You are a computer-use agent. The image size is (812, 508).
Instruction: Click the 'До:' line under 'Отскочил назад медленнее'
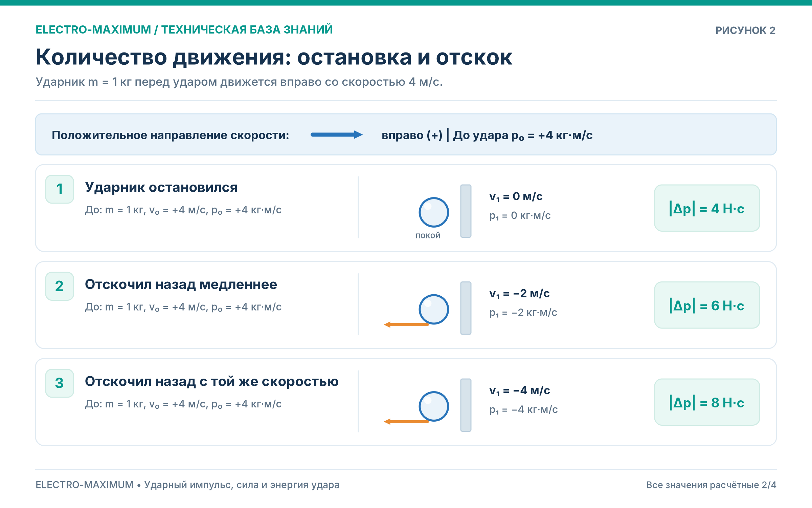click(183, 307)
